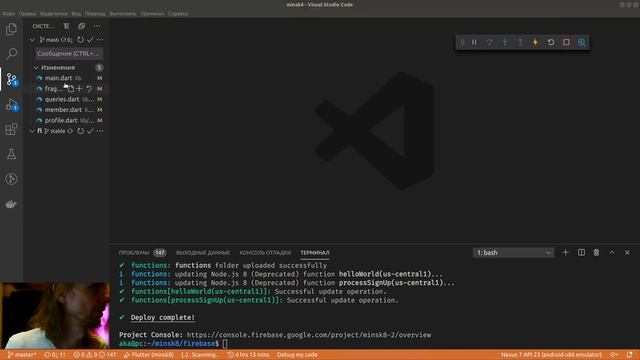Open the Правка menu
Image resolution: width=640 pixels, height=360 pixels.
(x=27, y=13)
